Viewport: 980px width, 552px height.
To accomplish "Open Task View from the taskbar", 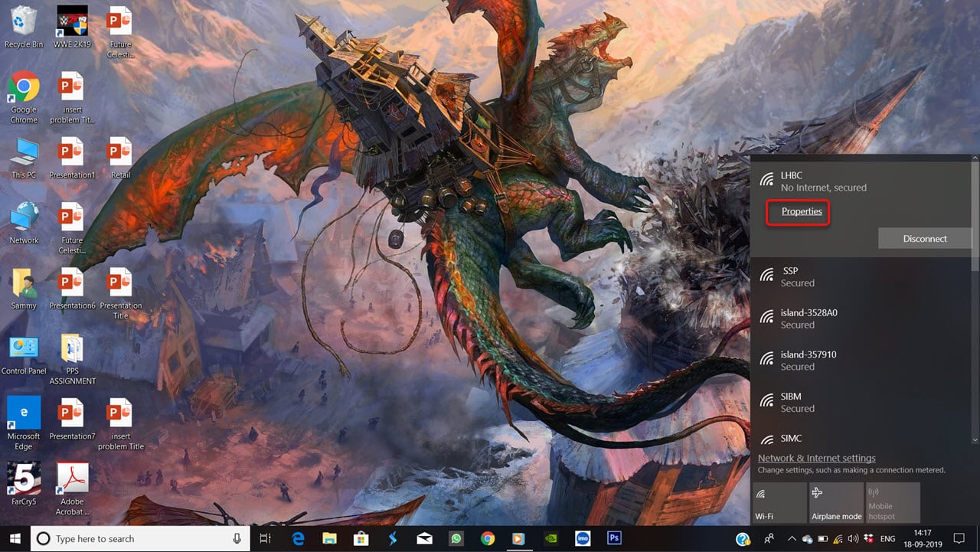I will (265, 538).
